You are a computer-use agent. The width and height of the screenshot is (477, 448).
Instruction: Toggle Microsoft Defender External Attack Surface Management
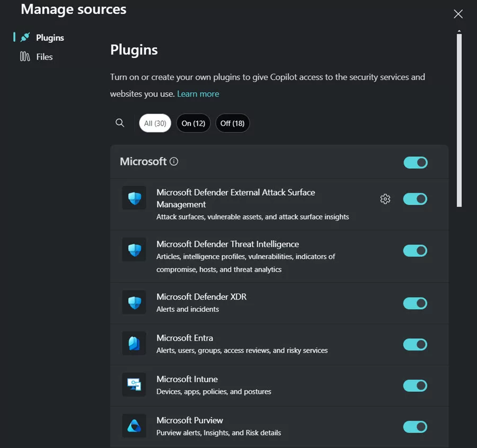415,199
